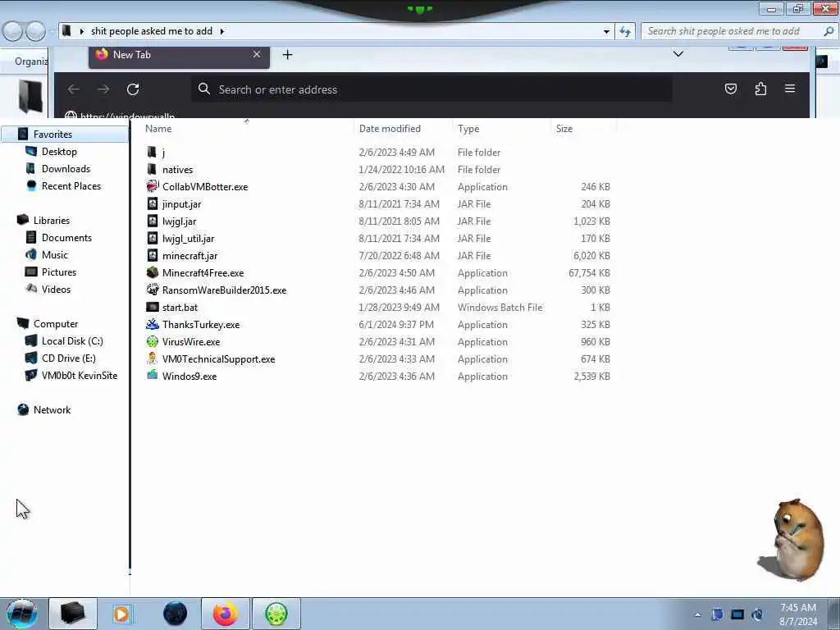
Task: Open the CollabVMBotter.exe file icon
Action: click(x=153, y=186)
